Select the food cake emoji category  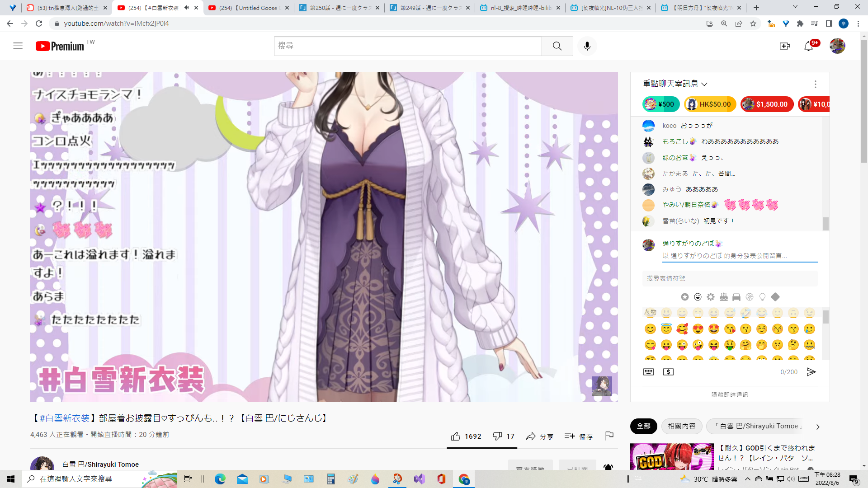click(724, 297)
